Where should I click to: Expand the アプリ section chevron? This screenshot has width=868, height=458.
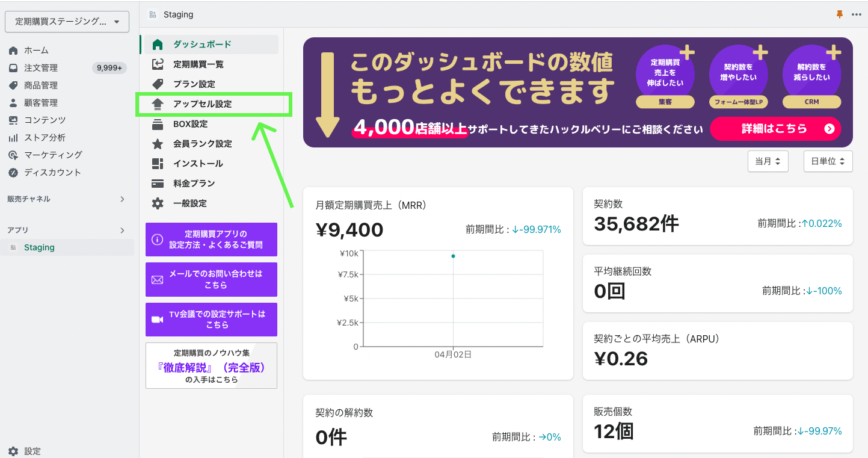click(x=122, y=231)
